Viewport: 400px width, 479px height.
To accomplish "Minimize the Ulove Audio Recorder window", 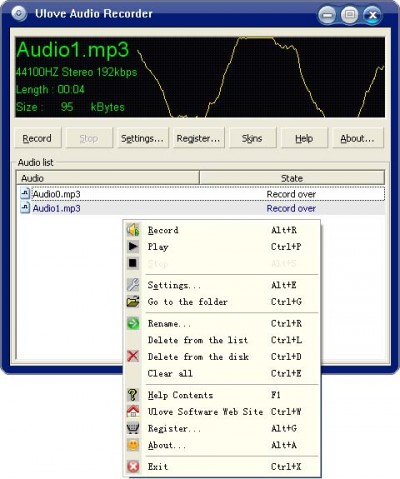I will (327, 15).
